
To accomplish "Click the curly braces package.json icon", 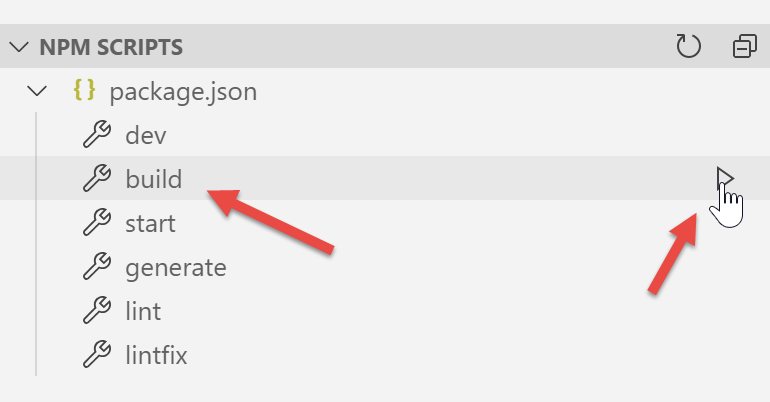I will pos(84,91).
